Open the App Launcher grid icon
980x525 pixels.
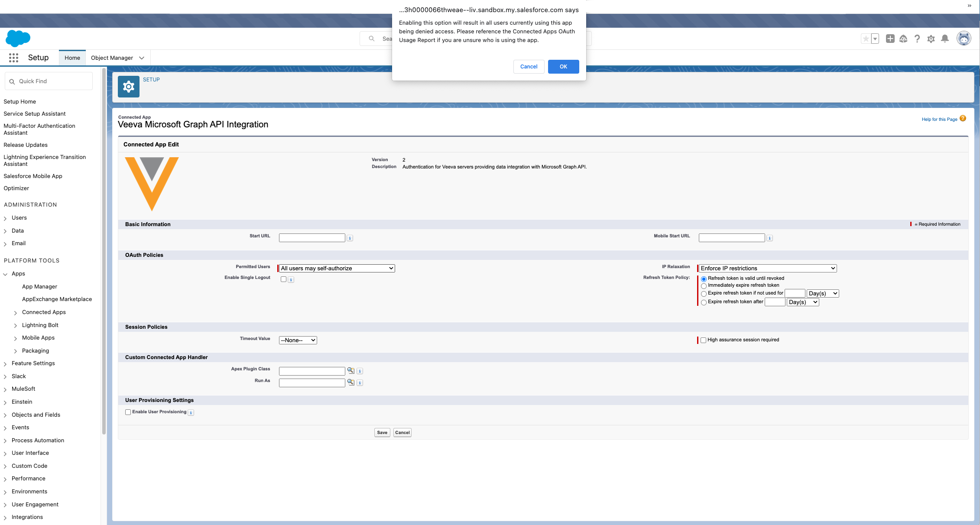coord(13,58)
